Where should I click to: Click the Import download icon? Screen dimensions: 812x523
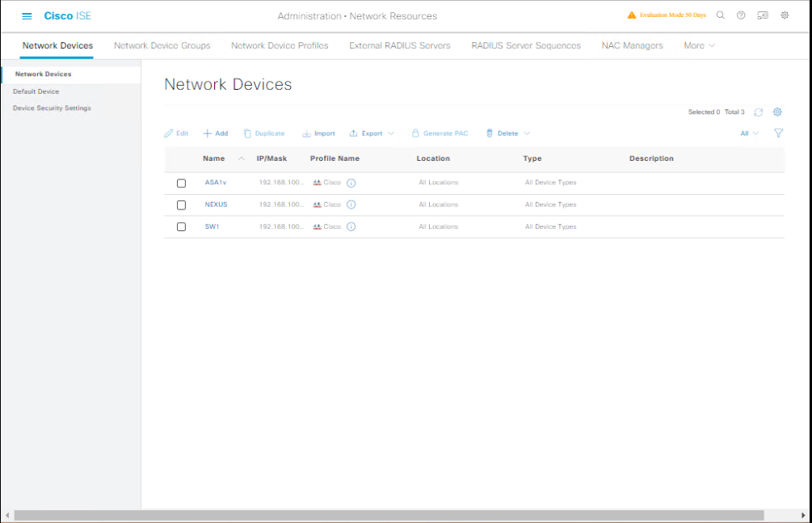point(306,133)
